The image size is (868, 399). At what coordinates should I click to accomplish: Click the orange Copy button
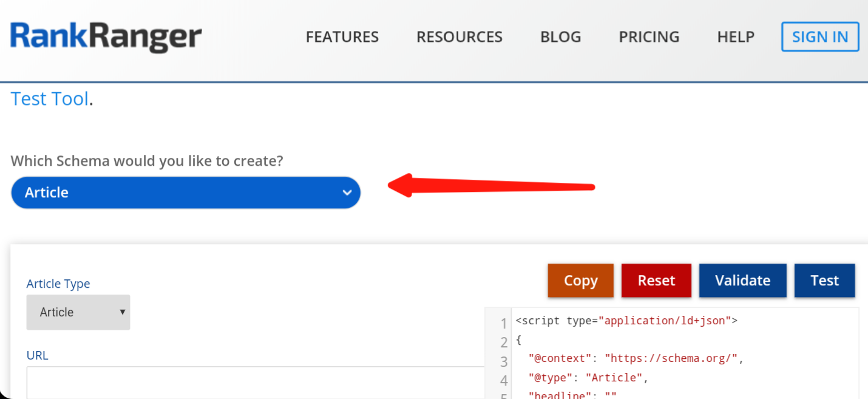tap(581, 281)
